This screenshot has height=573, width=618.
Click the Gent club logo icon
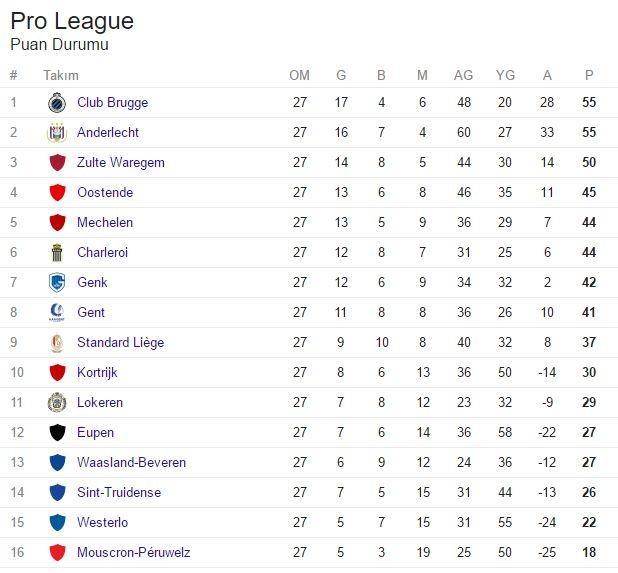click(x=57, y=313)
